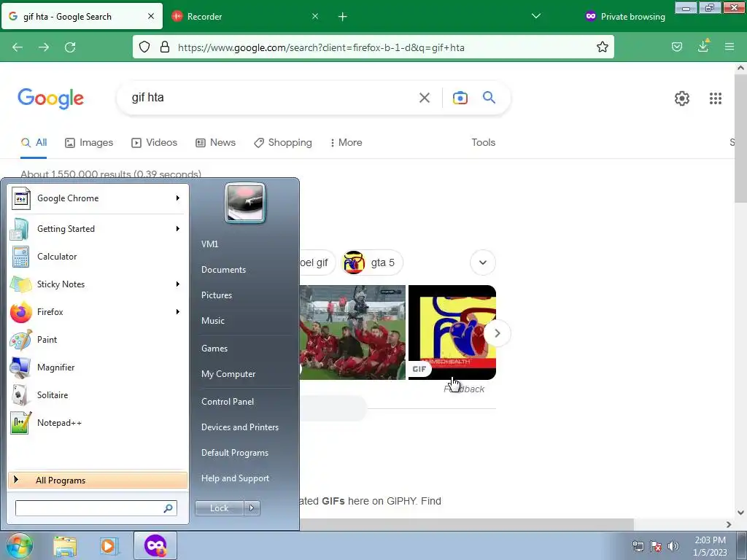Open a new tab with plus button
This screenshot has width=747, height=560.
point(343,17)
